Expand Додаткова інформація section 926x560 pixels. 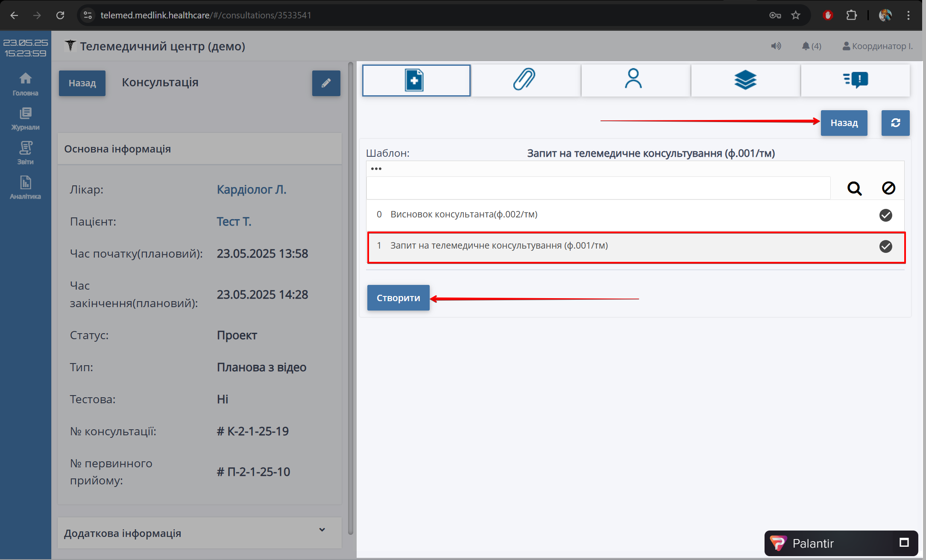click(x=322, y=530)
